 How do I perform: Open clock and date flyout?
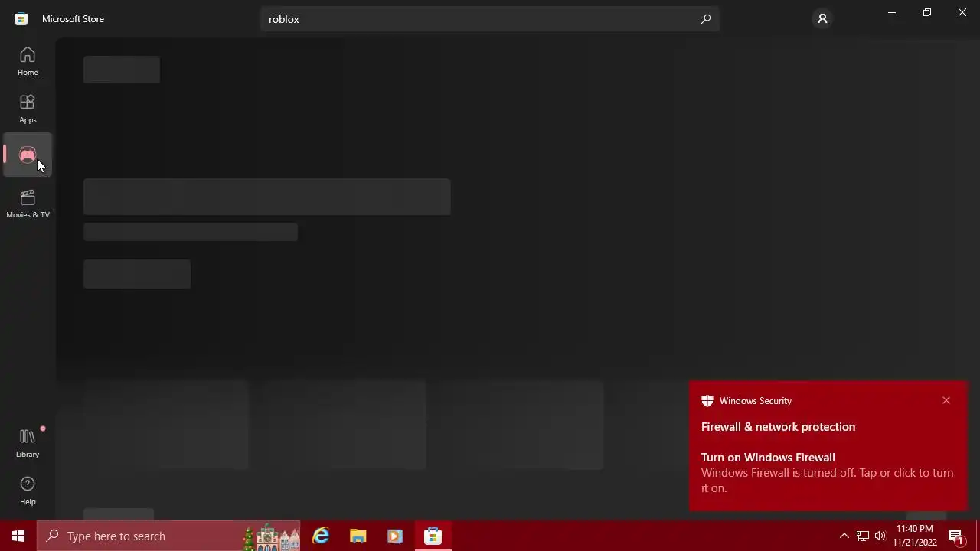(915, 536)
